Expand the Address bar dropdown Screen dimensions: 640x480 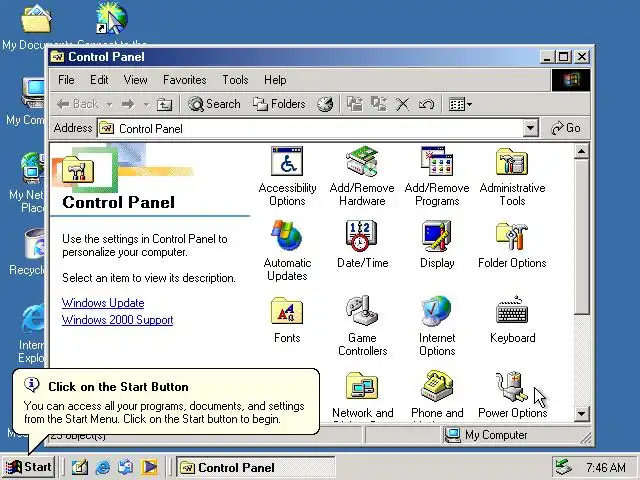tap(530, 128)
